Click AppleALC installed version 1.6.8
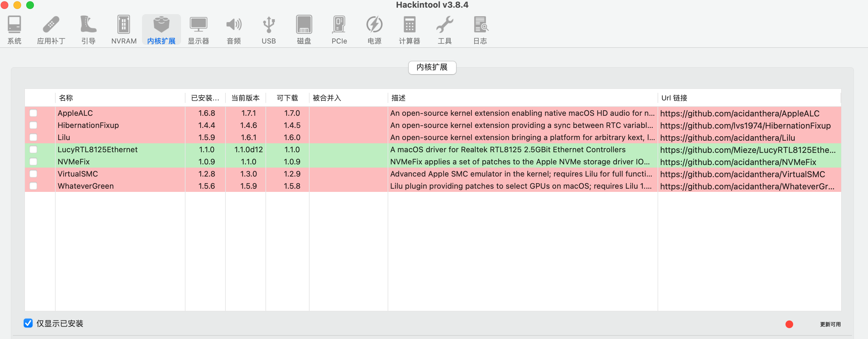 pos(207,113)
